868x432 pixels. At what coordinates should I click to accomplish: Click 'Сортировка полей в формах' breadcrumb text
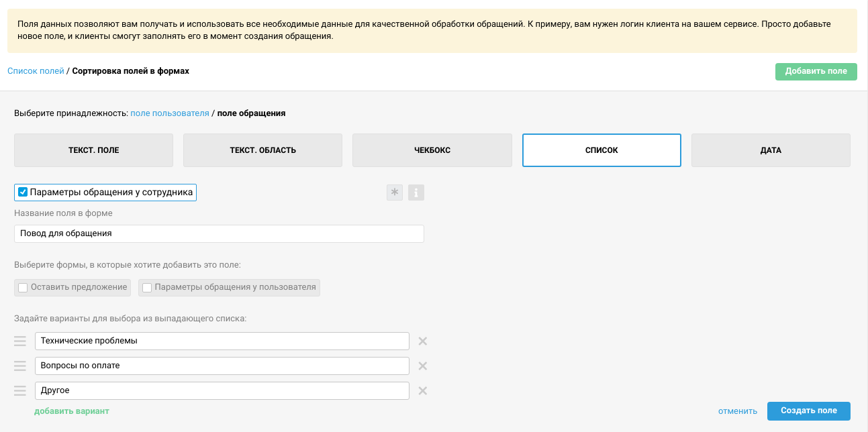[131, 70]
